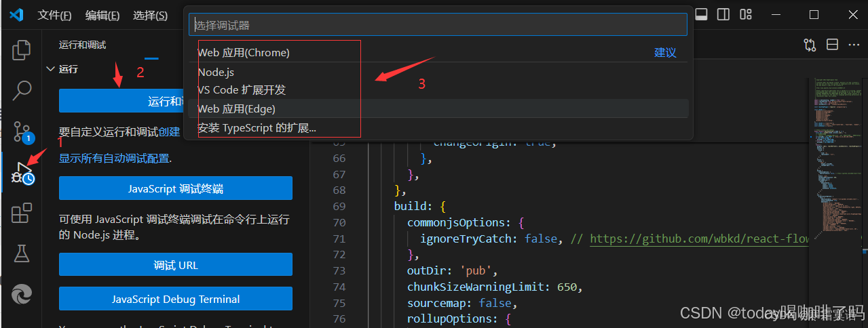Click the 创建 launch.json link
The image size is (868, 328).
169,132
